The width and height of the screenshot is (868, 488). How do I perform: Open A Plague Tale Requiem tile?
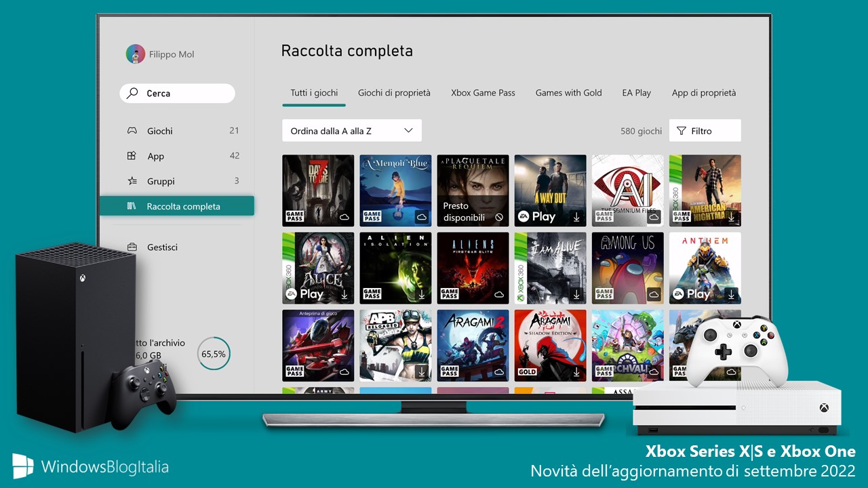pos(473,190)
